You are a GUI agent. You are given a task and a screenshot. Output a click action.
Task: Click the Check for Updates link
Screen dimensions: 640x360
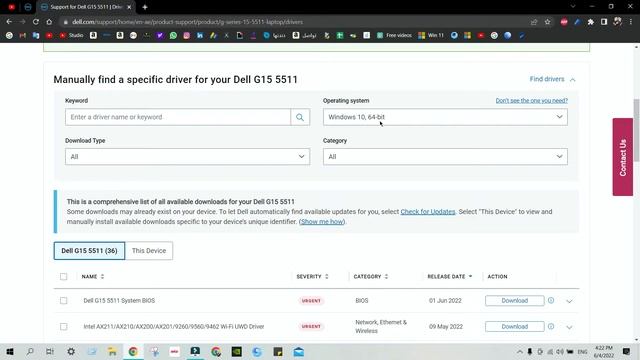(x=428, y=212)
